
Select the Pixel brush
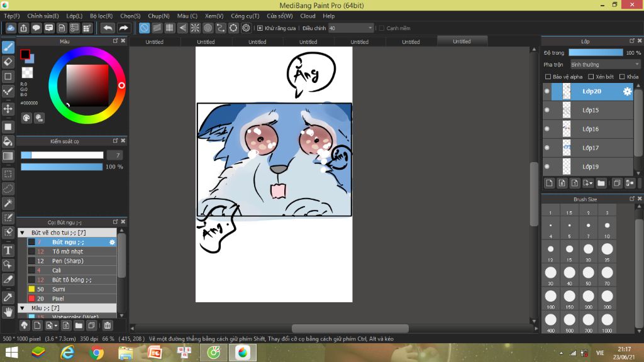(x=72, y=299)
